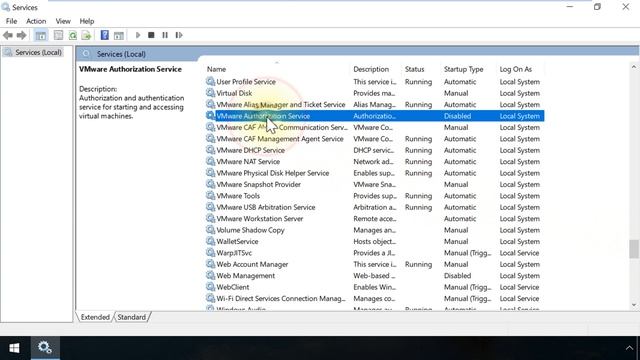Screen dimensions: 640x360
Task: Click gear icon beside WalletService
Action: click(x=210, y=242)
